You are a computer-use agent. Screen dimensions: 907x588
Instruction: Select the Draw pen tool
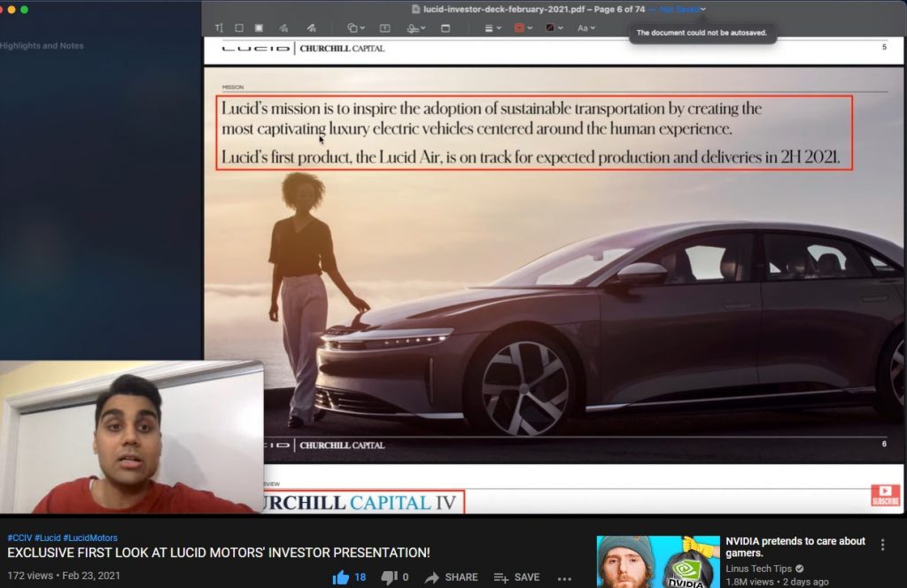(x=311, y=27)
